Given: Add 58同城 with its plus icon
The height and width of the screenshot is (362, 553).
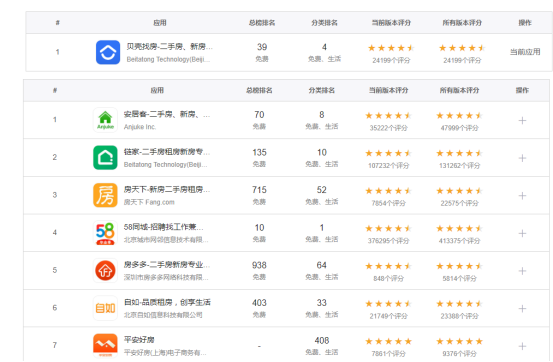Looking at the screenshot, I should coord(522,234).
